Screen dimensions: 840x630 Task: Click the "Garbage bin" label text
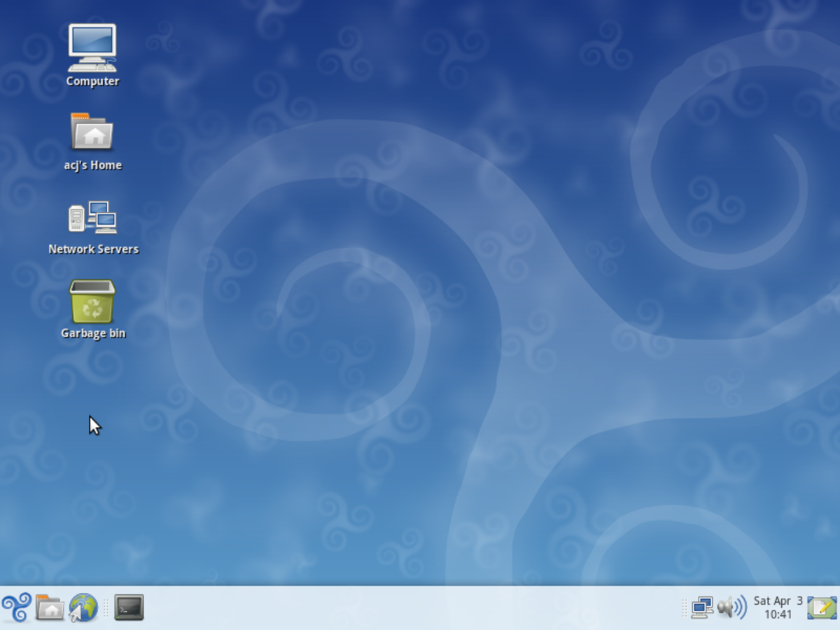point(93,333)
